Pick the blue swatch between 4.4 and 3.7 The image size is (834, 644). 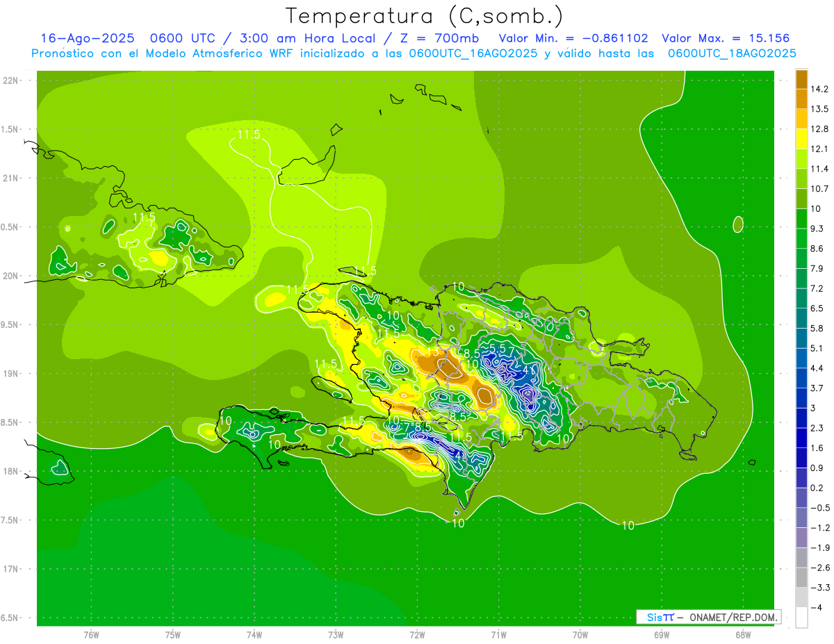(801, 378)
